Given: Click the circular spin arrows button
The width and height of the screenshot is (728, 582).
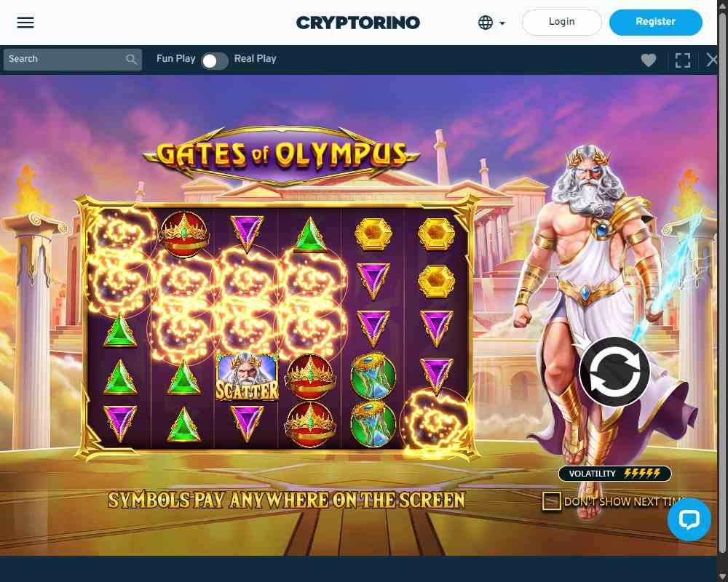Looking at the screenshot, I should pyautogui.click(x=614, y=371).
